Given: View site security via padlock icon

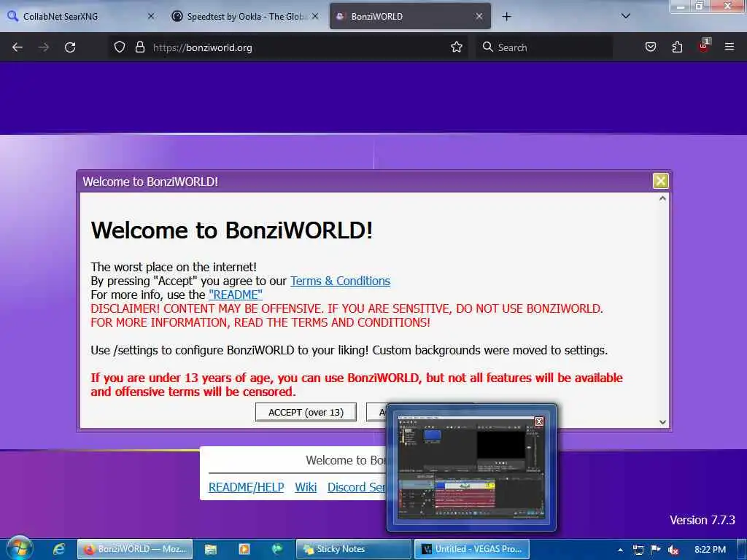Looking at the screenshot, I should (139, 47).
